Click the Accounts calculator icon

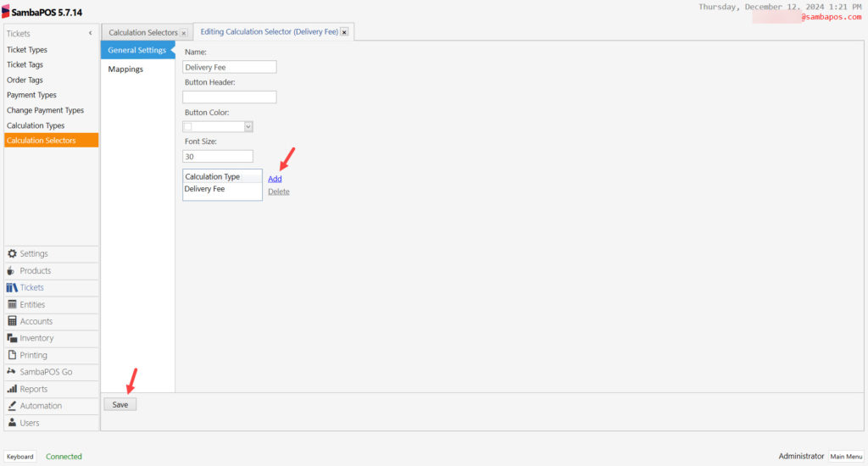click(x=12, y=321)
